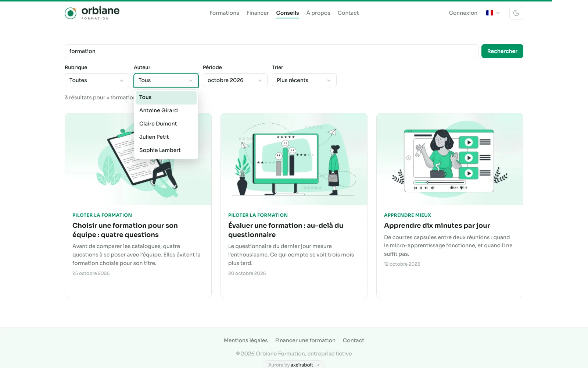Click the date '25 octobre 2026'
Viewport: 588px width, 368px height.
(x=91, y=273)
